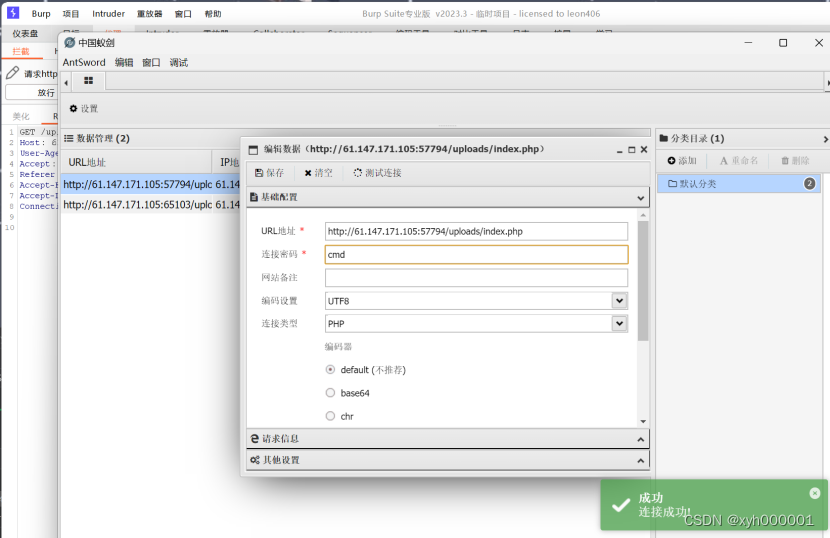Image resolution: width=830 pixels, height=538 pixels.
Task: Click the 放行 forward button in Burp
Action: (x=31, y=93)
